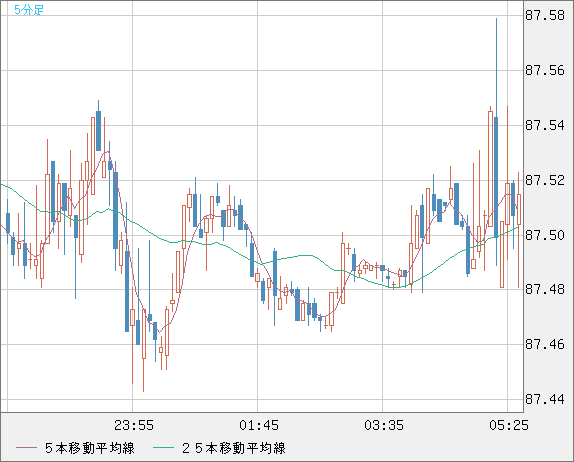Image resolution: width=574 pixels, height=462 pixels.
Task: Click the 5本移動平均線 legend label
Action: pyautogui.click(x=90, y=448)
